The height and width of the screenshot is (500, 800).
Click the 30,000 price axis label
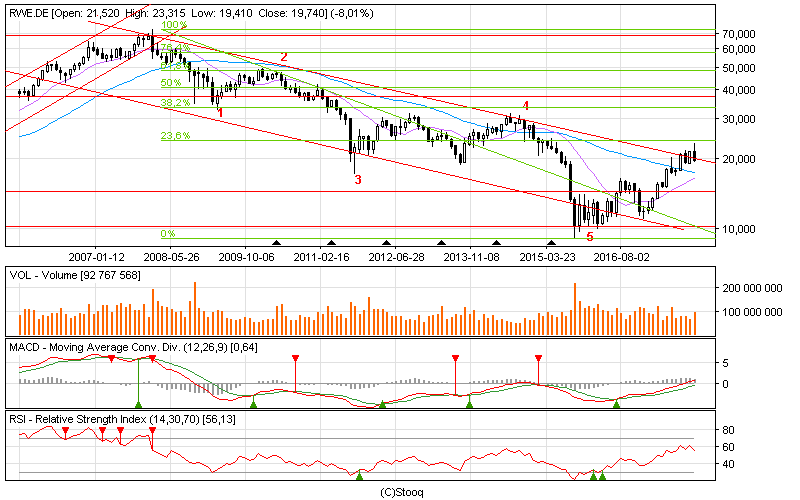pyautogui.click(x=739, y=119)
